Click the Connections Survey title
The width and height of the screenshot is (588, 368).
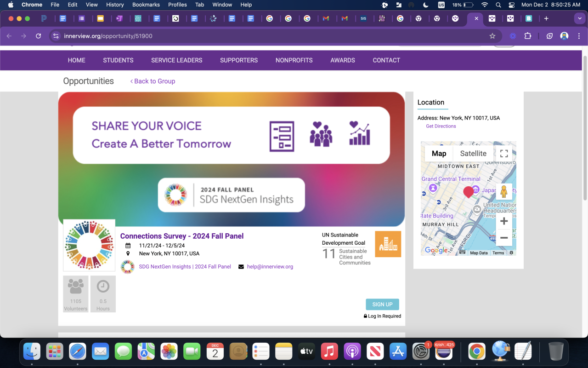tap(182, 236)
